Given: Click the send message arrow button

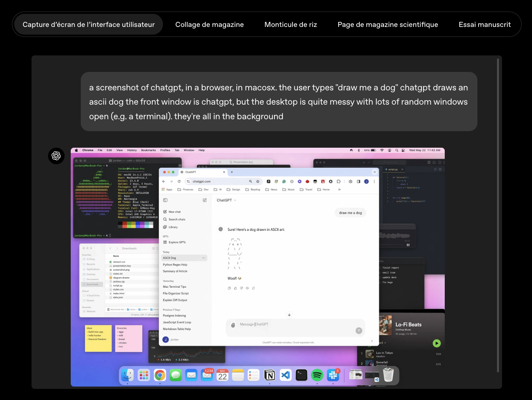Looking at the screenshot, I should 359,330.
